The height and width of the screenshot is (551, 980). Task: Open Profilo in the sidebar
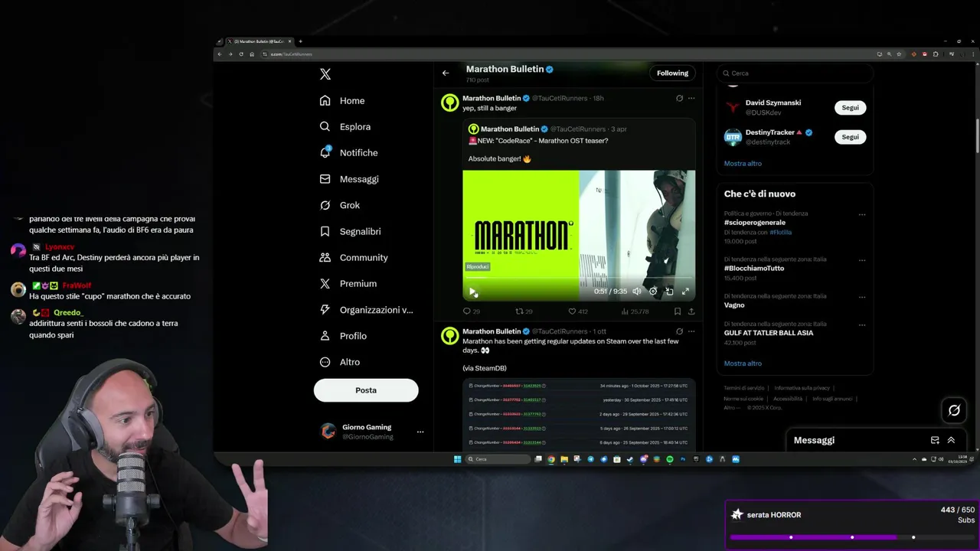point(343,336)
